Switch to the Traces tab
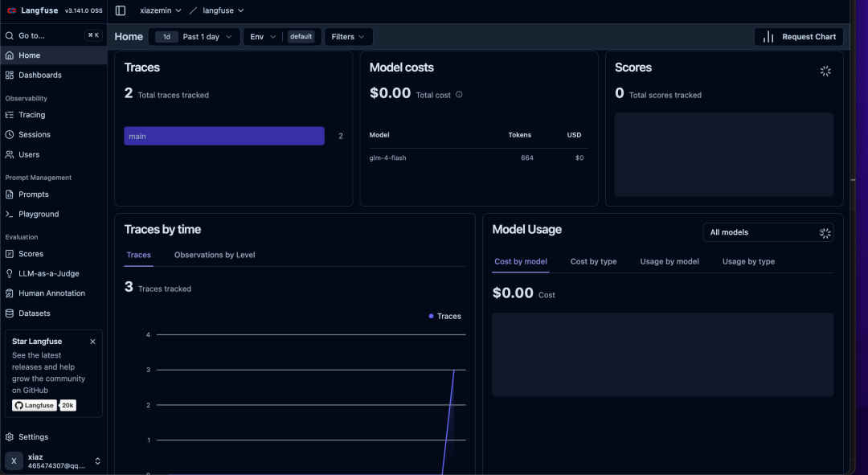The image size is (868, 475). click(138, 256)
